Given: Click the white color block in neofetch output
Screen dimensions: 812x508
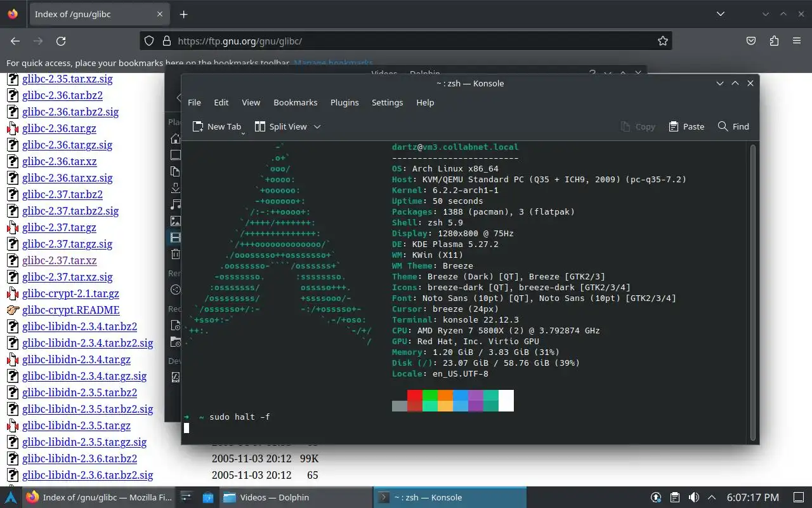Looking at the screenshot, I should (506, 401).
